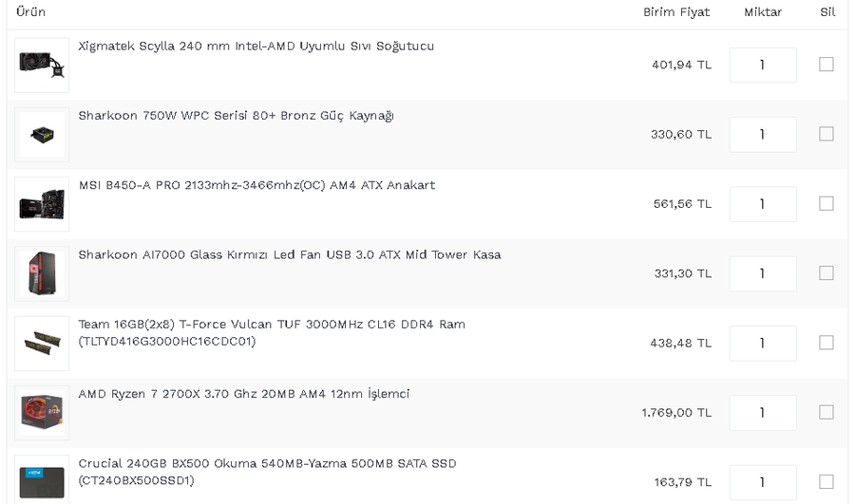Click the Team T-Force Vulcan RAM image

(x=43, y=343)
